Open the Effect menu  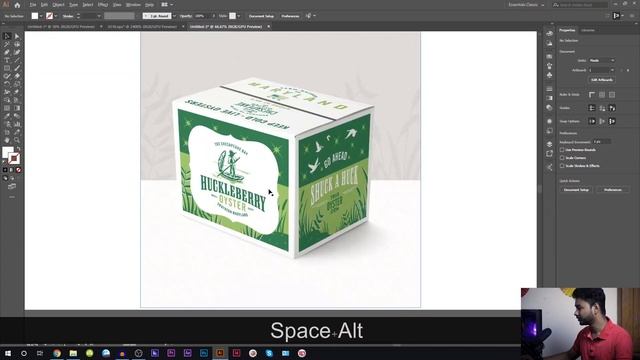103,4
